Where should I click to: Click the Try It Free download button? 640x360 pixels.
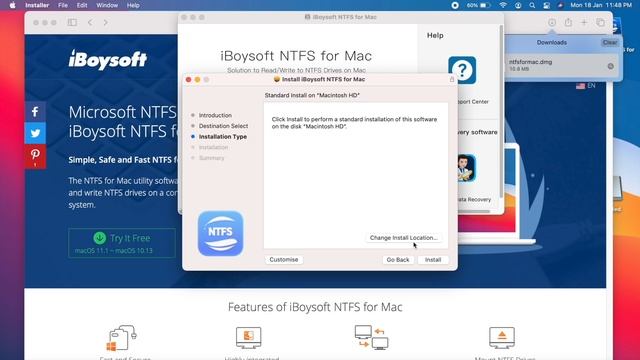coord(122,243)
